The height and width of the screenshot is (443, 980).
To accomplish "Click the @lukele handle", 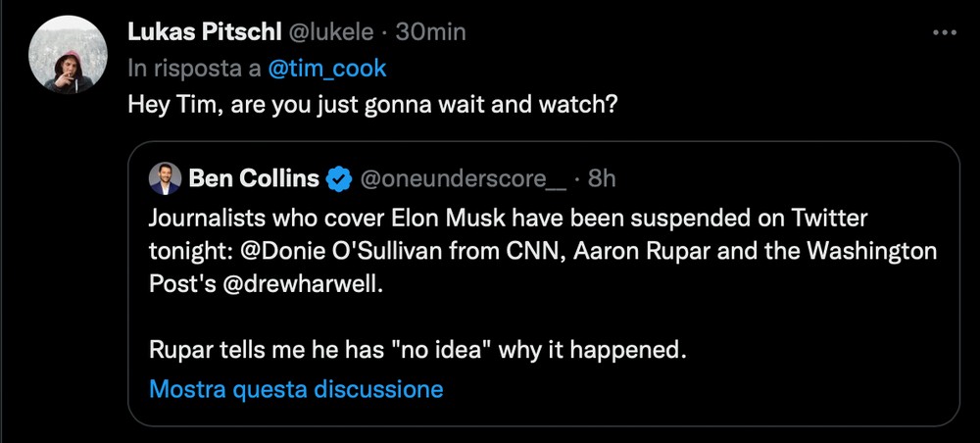I will tap(326, 32).
